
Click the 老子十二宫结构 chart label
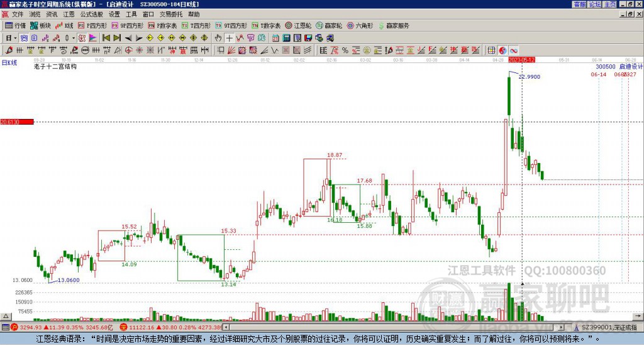(x=55, y=67)
